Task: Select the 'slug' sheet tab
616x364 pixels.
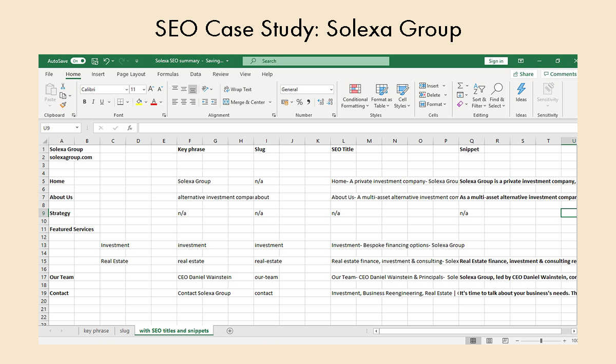Action: tap(125, 331)
